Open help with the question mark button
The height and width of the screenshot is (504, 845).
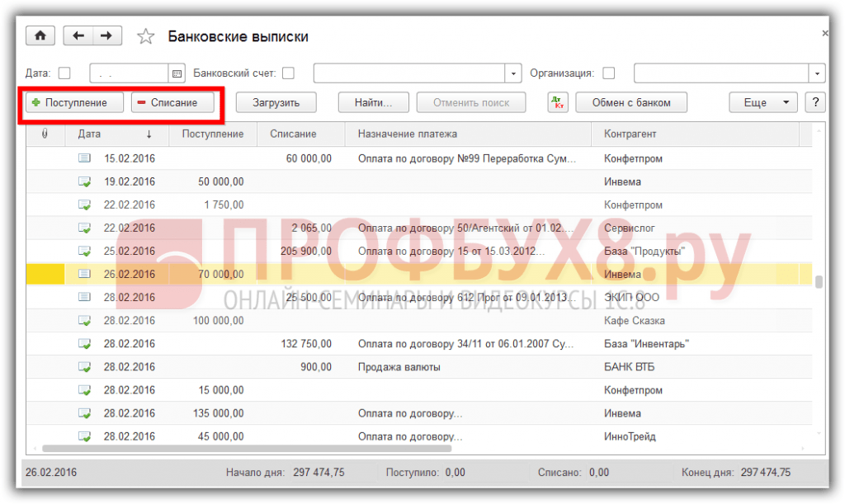[815, 102]
